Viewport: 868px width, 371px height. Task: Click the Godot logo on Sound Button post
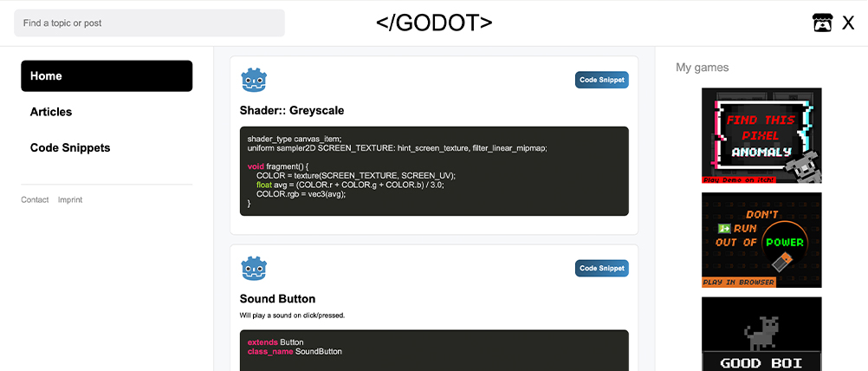point(254,269)
